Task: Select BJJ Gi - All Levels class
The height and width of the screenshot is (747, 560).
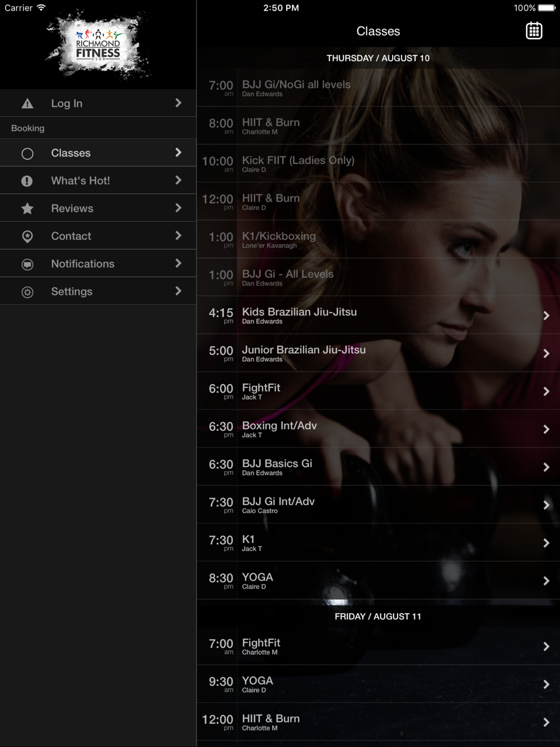Action: click(x=378, y=277)
